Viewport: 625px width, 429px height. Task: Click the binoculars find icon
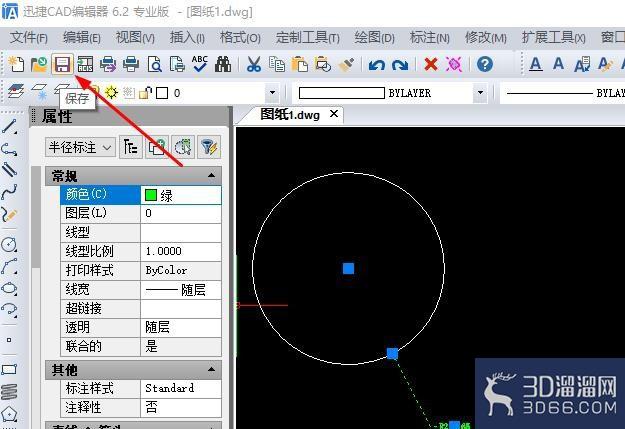tap(223, 64)
